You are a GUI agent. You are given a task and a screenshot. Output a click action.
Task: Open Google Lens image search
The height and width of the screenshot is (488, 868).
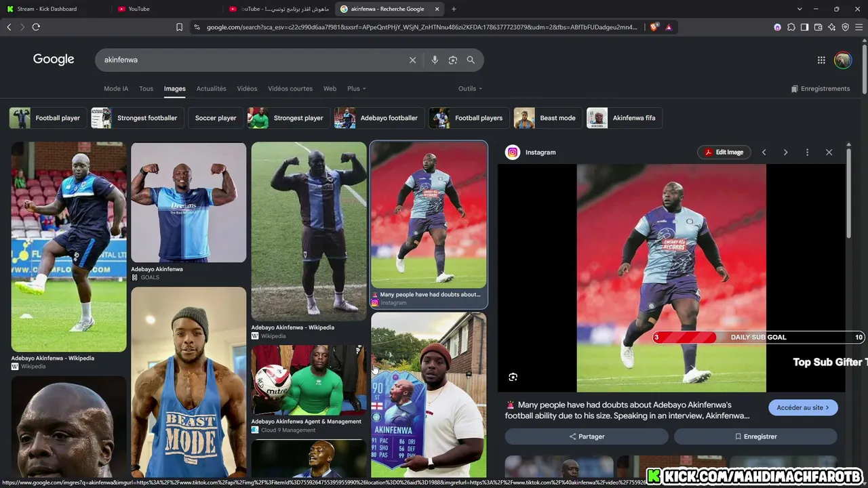(x=453, y=60)
